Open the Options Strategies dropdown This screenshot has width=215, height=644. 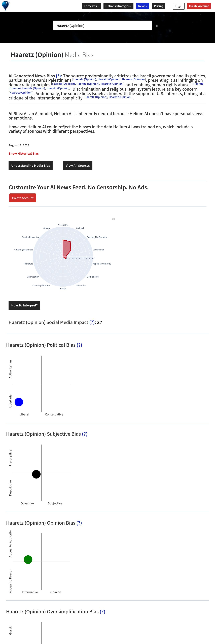[118, 6]
